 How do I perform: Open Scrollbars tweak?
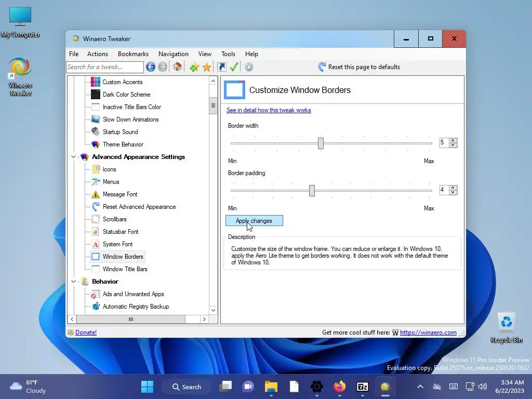pyautogui.click(x=114, y=219)
